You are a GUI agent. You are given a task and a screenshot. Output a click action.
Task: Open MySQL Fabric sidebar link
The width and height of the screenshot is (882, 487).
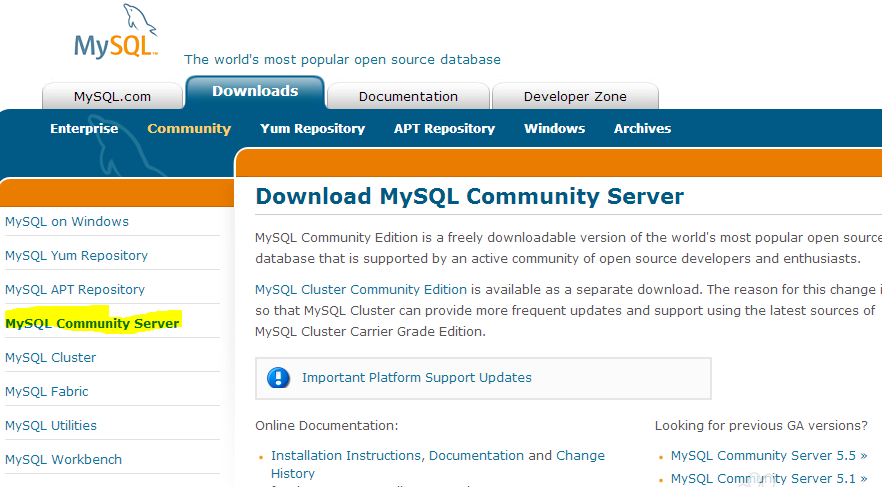[x=47, y=391]
